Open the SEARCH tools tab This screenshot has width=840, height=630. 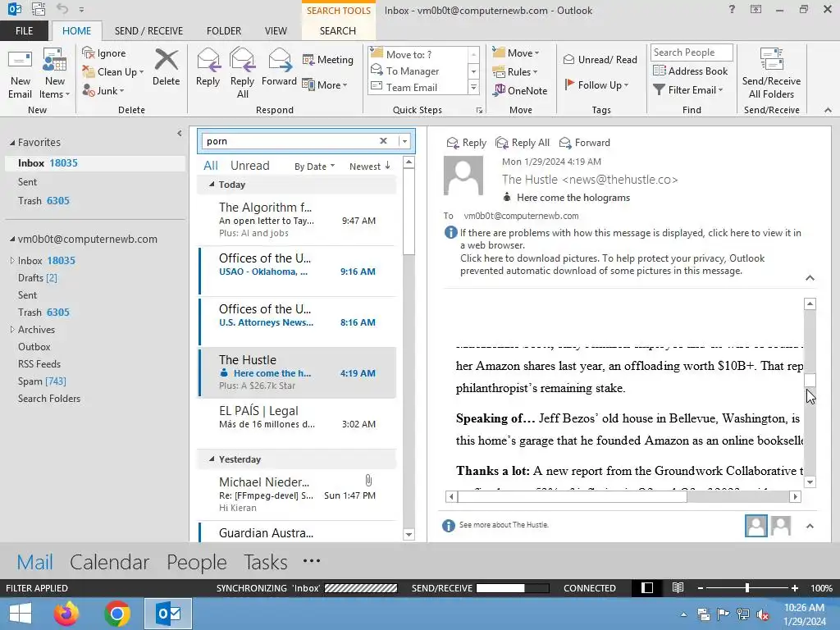pos(337,31)
